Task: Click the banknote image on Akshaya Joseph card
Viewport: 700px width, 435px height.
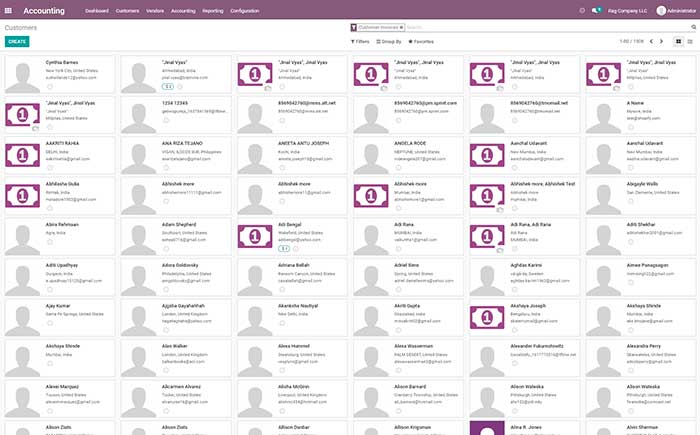Action: pyautogui.click(x=487, y=318)
